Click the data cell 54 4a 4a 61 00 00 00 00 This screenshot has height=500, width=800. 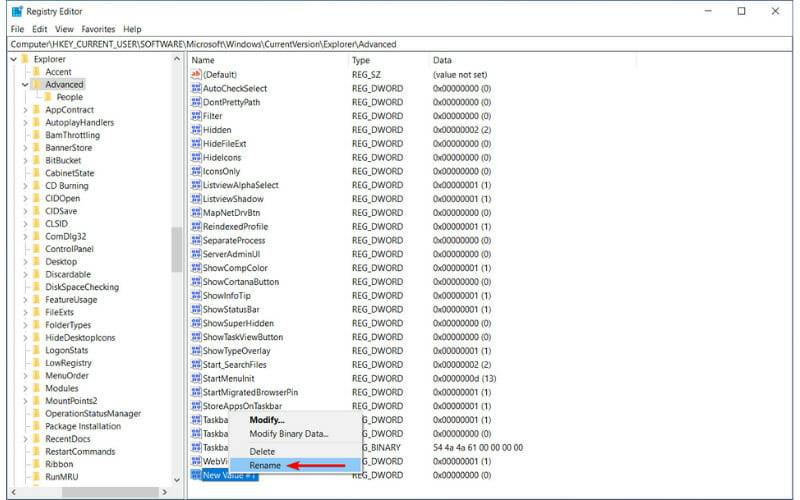point(478,447)
